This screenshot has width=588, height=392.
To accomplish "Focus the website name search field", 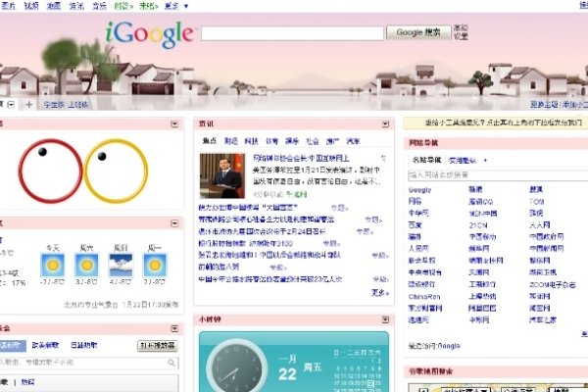I will (498, 175).
